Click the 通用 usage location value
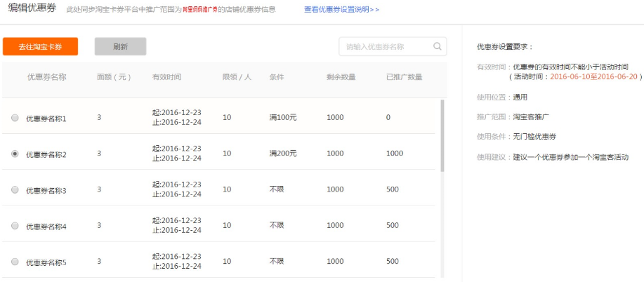This screenshot has width=644, height=282. tap(520, 98)
